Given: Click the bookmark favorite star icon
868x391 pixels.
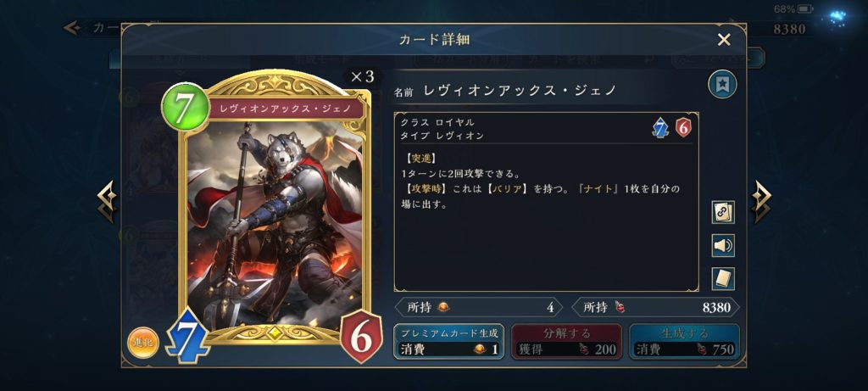Looking at the screenshot, I should 722,85.
